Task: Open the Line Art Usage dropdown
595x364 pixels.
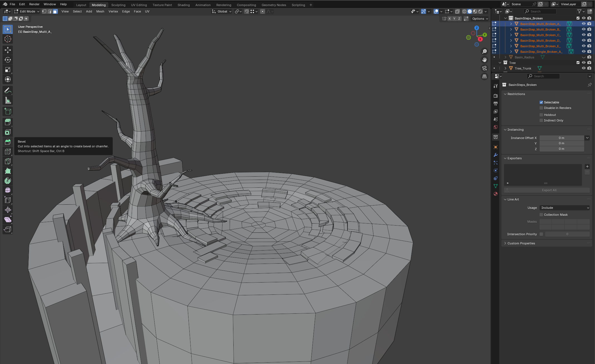Action: [564, 208]
